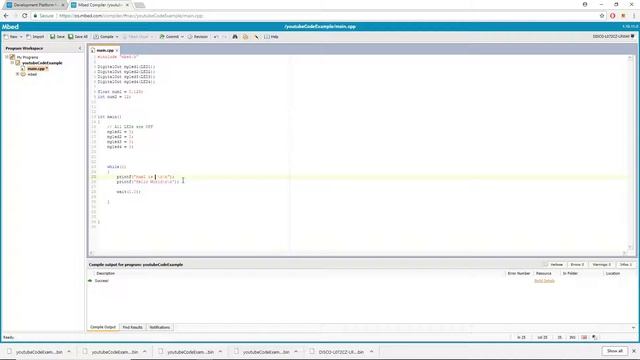The image size is (640, 360).
Task: Click the Mbed logo in the header
Action: pos(10,27)
